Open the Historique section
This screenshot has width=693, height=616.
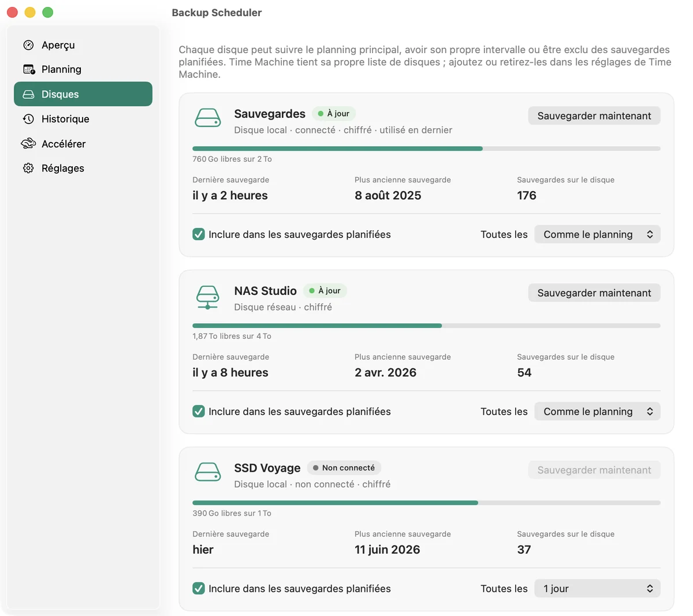click(83, 119)
